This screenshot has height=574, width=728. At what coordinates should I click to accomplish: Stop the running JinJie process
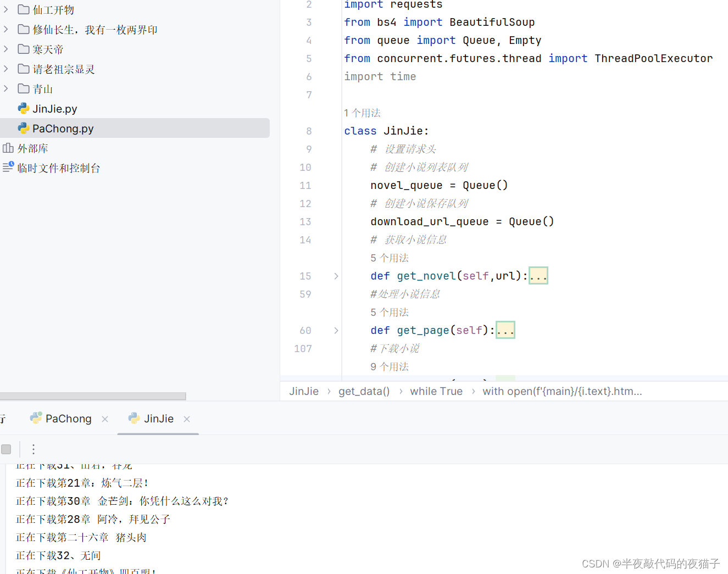(x=6, y=449)
